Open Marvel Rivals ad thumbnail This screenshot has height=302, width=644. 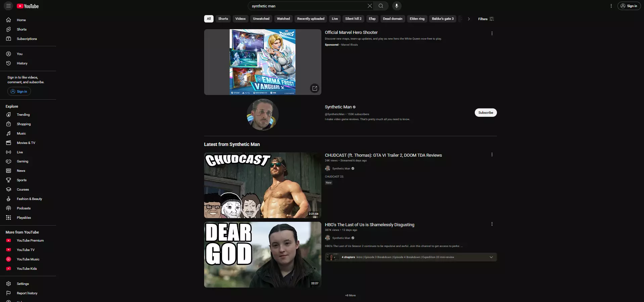(263, 62)
